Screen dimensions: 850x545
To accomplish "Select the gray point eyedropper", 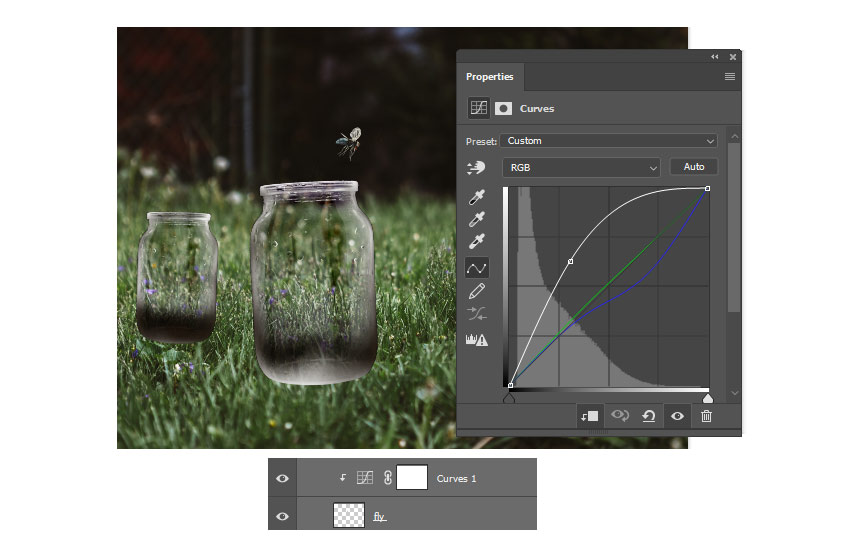I will (477, 219).
